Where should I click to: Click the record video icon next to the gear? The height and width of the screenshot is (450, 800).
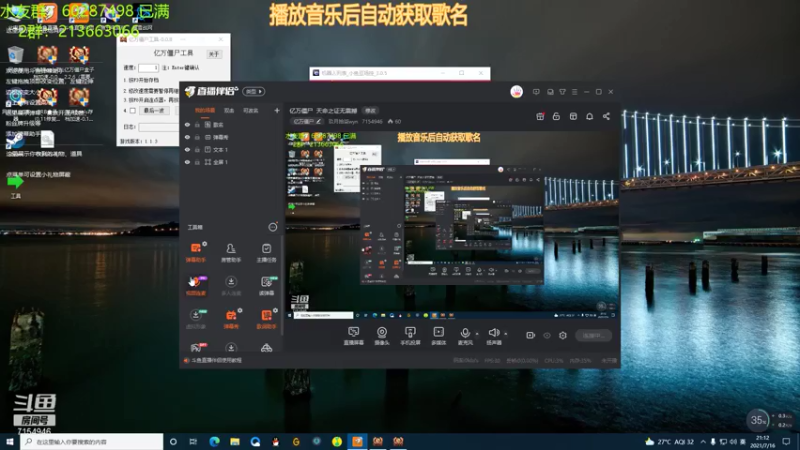[531, 335]
